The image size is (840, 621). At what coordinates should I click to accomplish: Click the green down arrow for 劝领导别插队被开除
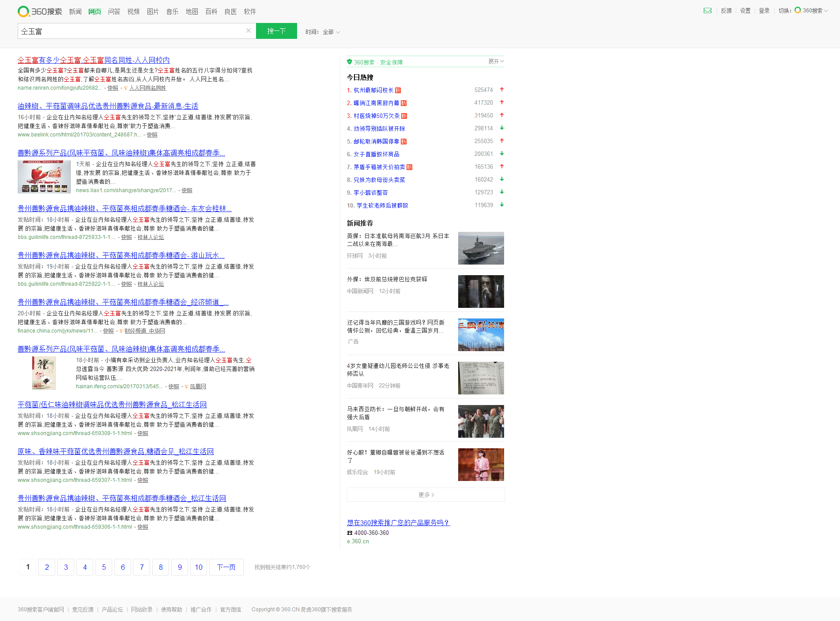[502, 128]
